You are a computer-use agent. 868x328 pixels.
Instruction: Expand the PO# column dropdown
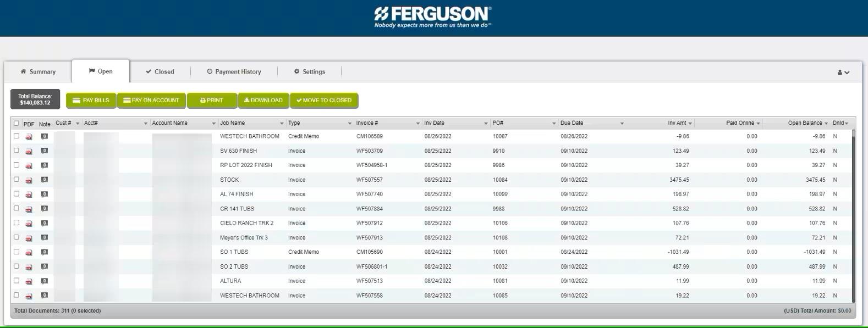coord(554,124)
